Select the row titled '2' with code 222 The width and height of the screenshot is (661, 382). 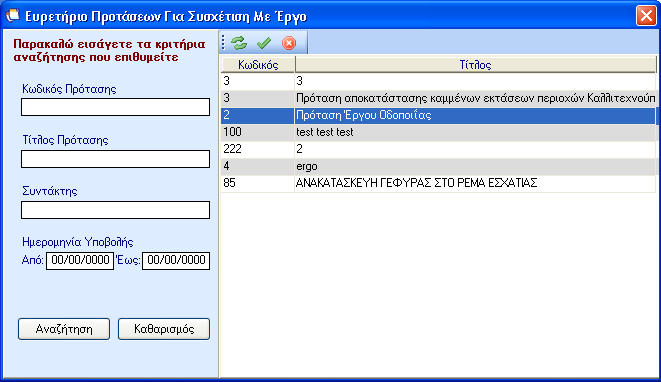pos(438,149)
